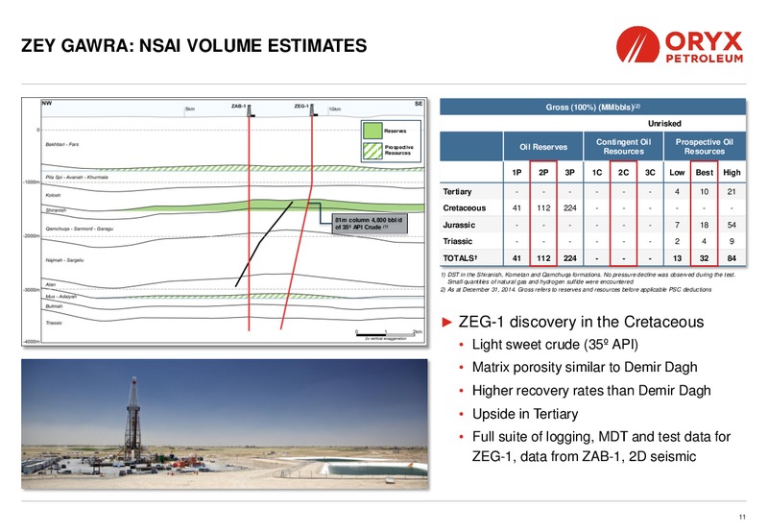Select the 3C column header
The width and height of the screenshot is (768, 532).
650,173
